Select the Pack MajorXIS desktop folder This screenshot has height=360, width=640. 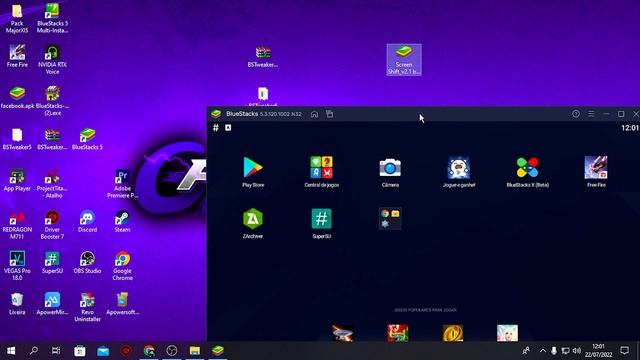17,19
